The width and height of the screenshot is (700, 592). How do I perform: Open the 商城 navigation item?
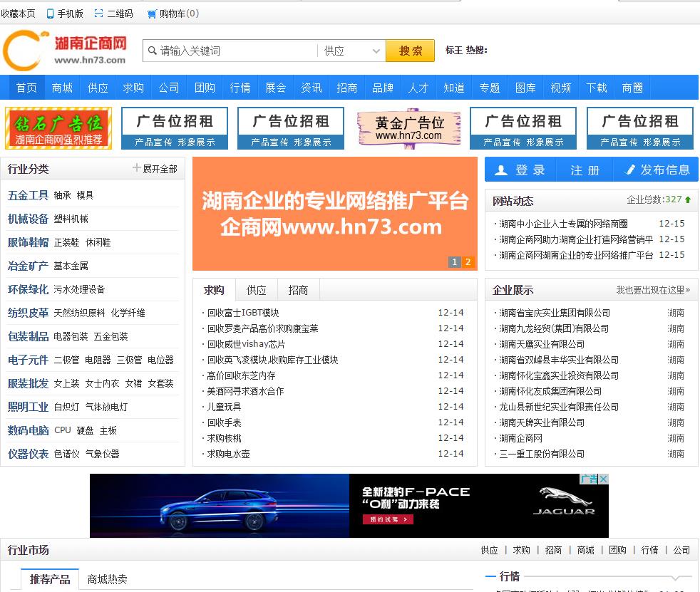(x=62, y=88)
